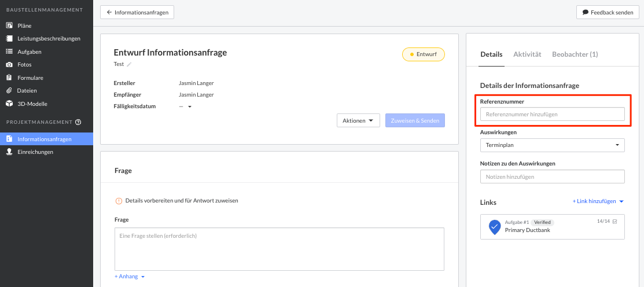Open Pläne from the sidebar icon
644x287 pixels.
[x=9, y=25]
